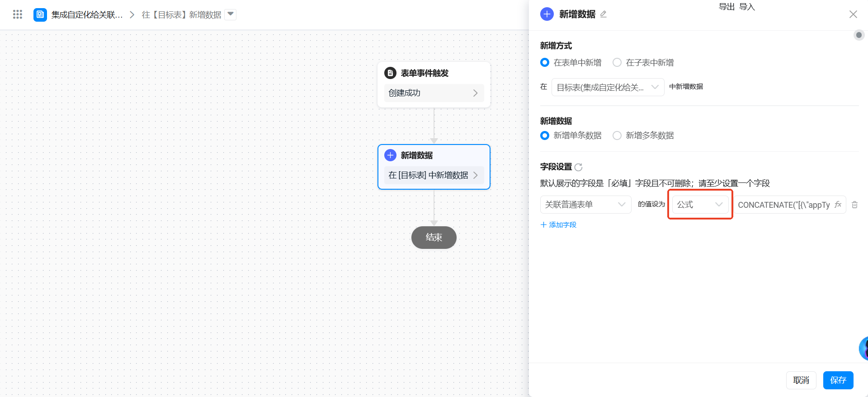
Task: Click the 往【目标表】新增数据 breadcrumb text
Action: 181,15
